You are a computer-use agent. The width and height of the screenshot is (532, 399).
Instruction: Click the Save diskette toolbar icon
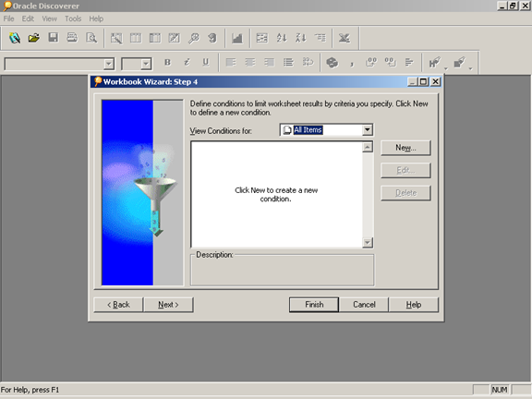pyautogui.click(x=53, y=38)
